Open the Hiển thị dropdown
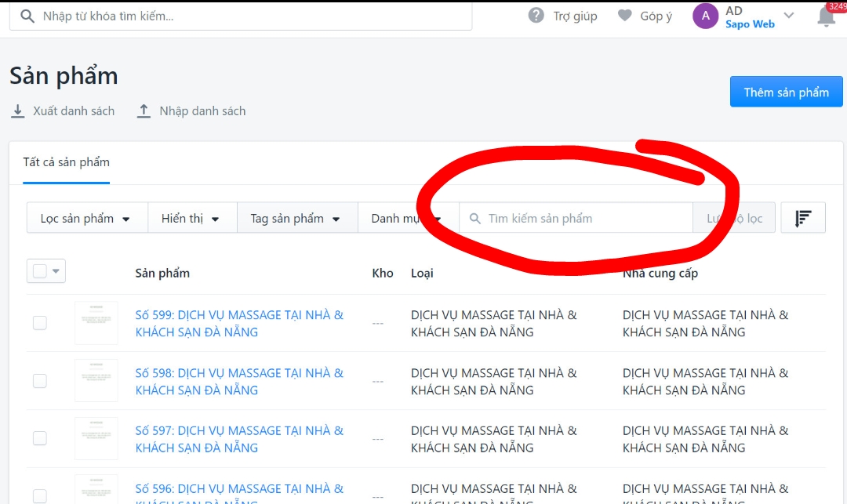 [x=192, y=218]
